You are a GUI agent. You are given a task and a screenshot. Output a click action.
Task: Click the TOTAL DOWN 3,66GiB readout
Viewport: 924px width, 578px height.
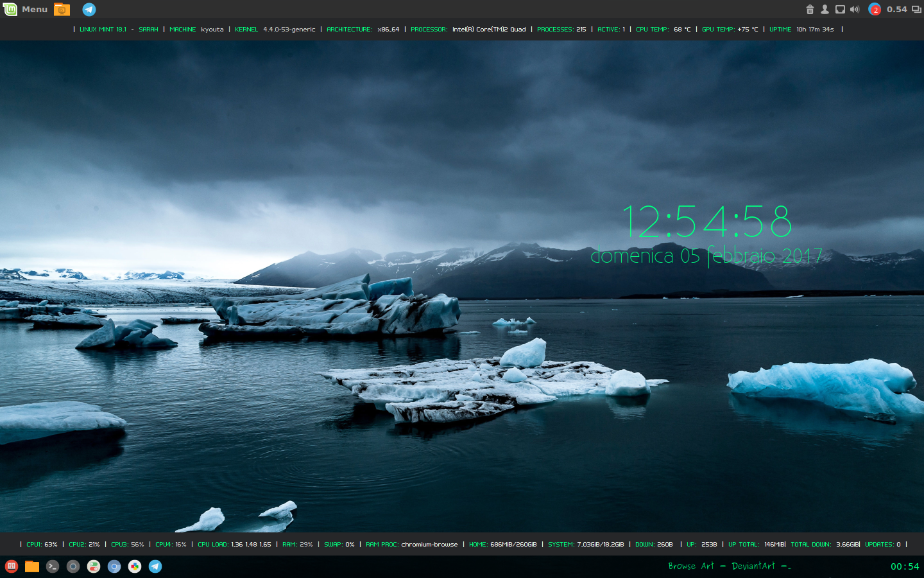825,545
